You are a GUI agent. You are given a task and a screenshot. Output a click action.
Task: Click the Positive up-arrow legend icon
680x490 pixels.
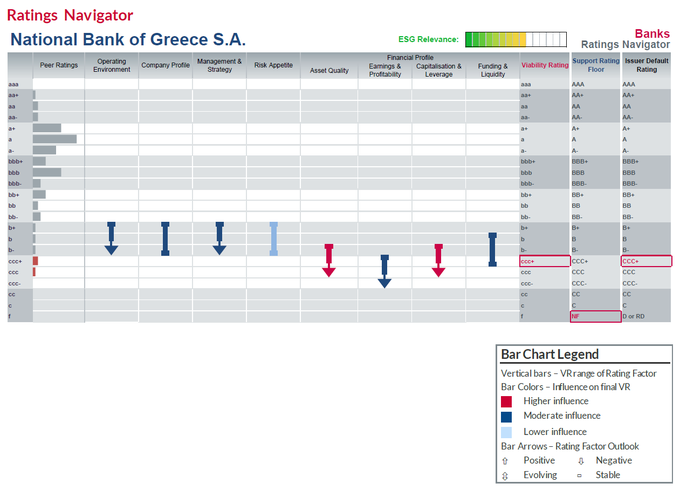pos(505,461)
